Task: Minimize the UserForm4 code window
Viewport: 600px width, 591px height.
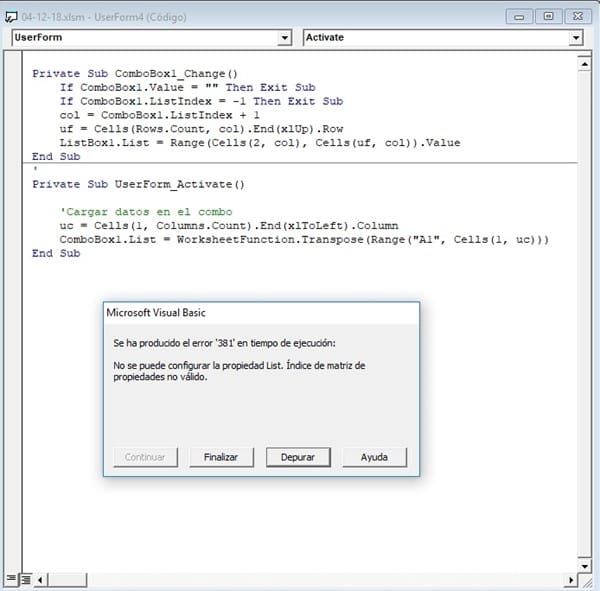Action: pos(519,17)
